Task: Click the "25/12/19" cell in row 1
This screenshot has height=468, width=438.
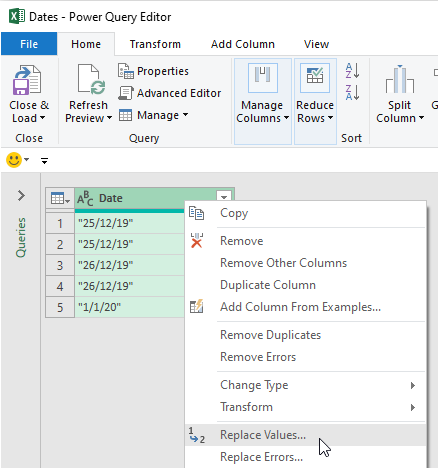Action: point(130,223)
